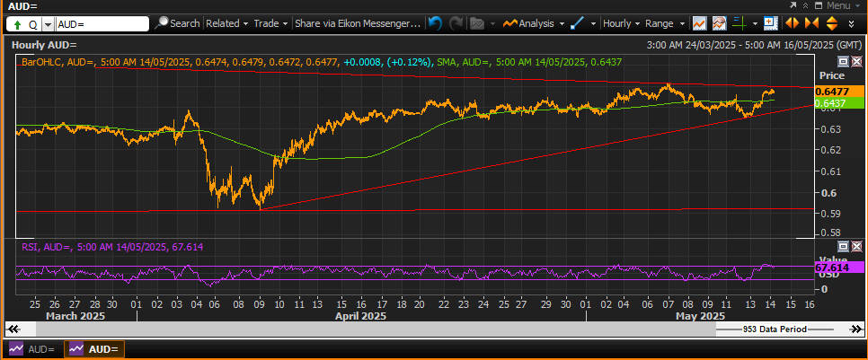Select the trendline drawing tool

click(577, 23)
